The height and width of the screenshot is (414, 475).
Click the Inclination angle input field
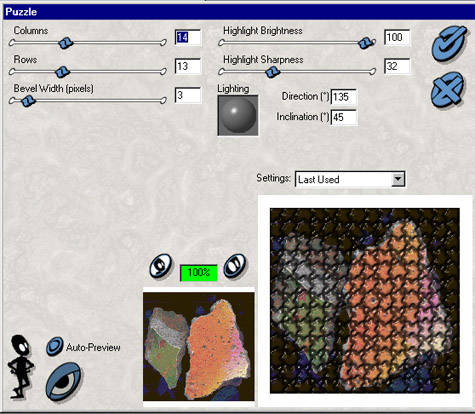[343, 117]
